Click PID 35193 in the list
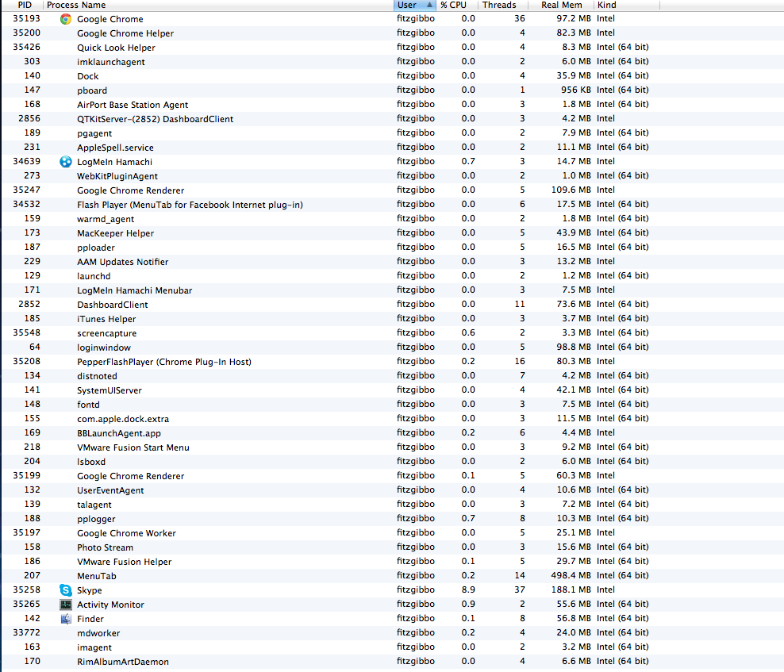784x672 pixels. click(26, 18)
